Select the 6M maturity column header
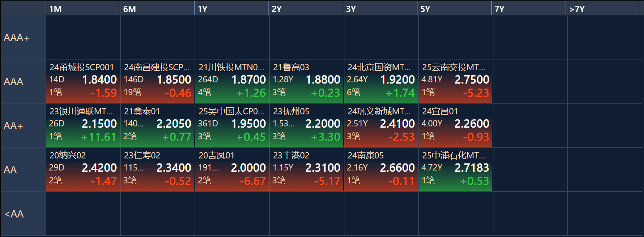 [x=157, y=9]
